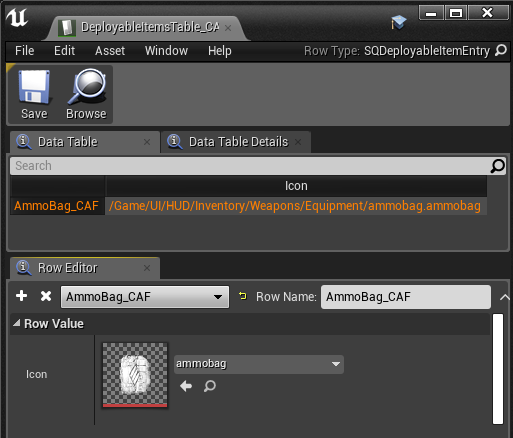Click the Row Editor vertical scrollbar
This screenshot has width=513, height=438.
click(x=498, y=369)
